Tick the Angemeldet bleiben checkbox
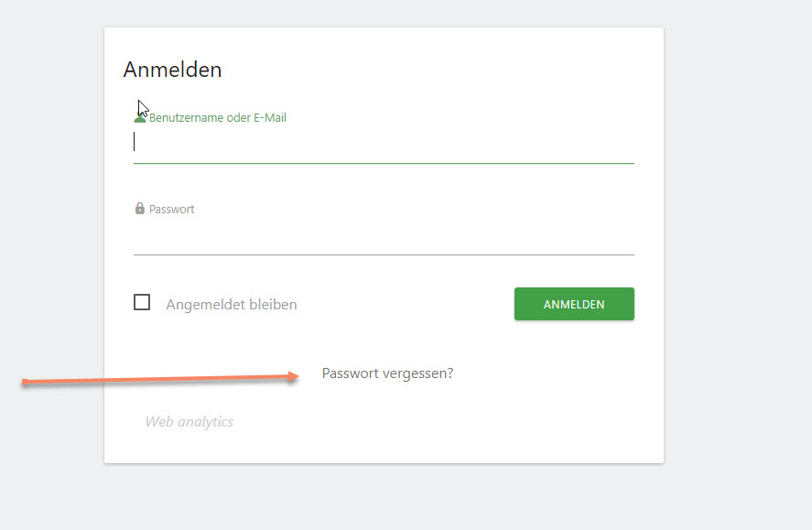This screenshot has width=812, height=530. tap(142, 302)
